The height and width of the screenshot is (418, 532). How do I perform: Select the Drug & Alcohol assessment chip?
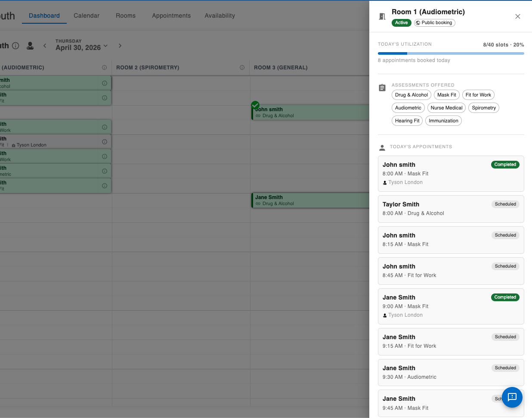pyautogui.click(x=411, y=95)
